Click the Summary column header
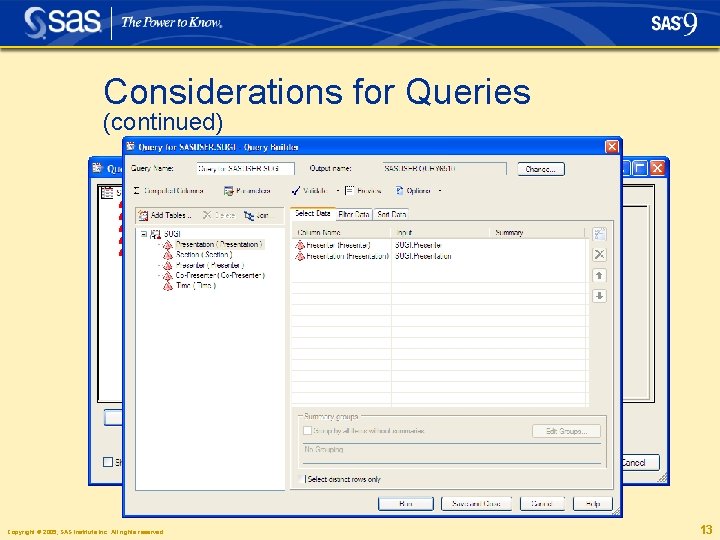The width and height of the screenshot is (720, 540). coord(538,232)
